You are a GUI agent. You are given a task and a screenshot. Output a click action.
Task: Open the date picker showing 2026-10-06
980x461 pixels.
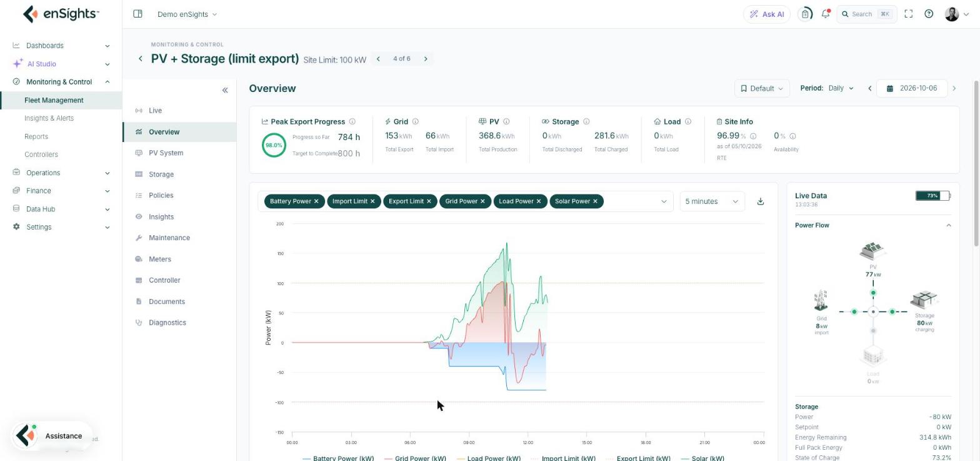click(x=912, y=88)
